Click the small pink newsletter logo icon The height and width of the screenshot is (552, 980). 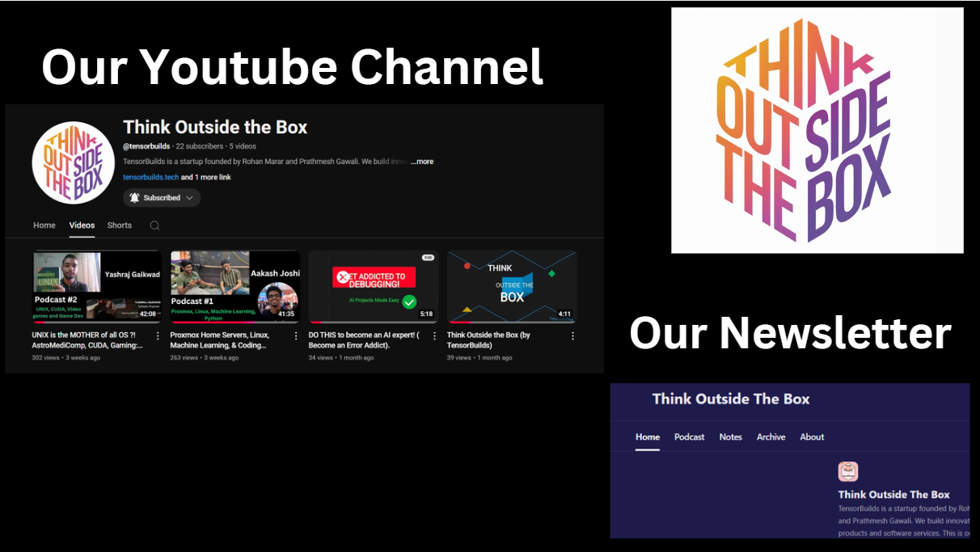[847, 472]
